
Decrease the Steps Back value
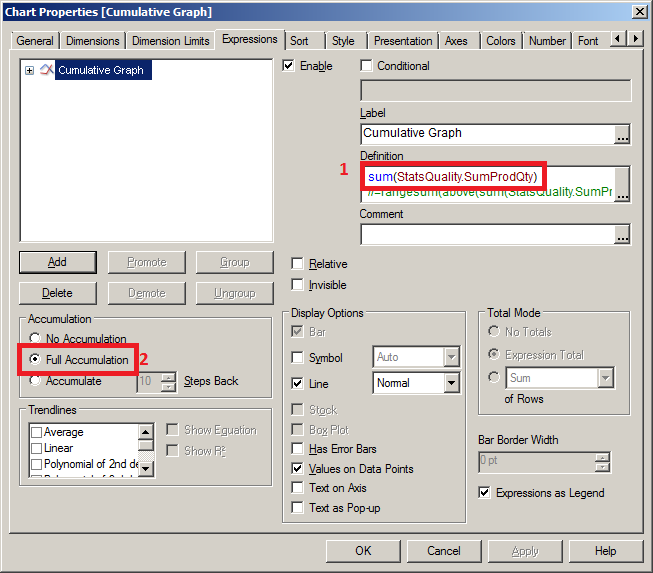pyautogui.click(x=168, y=387)
